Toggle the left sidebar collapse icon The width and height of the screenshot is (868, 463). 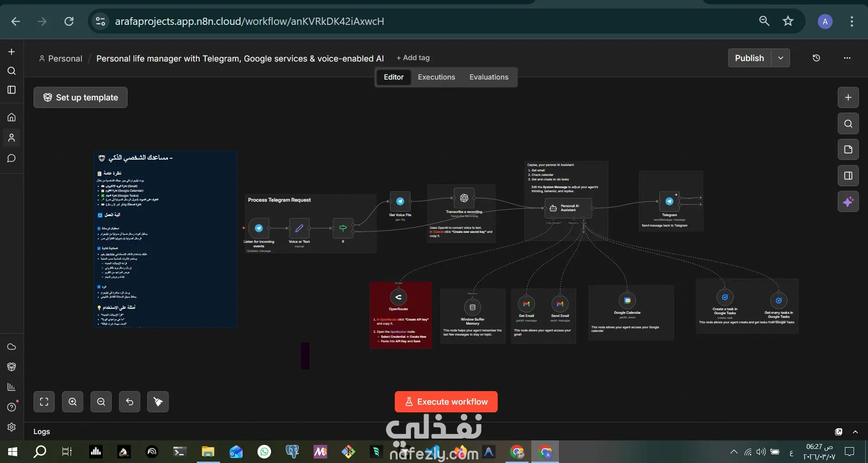pyautogui.click(x=12, y=90)
